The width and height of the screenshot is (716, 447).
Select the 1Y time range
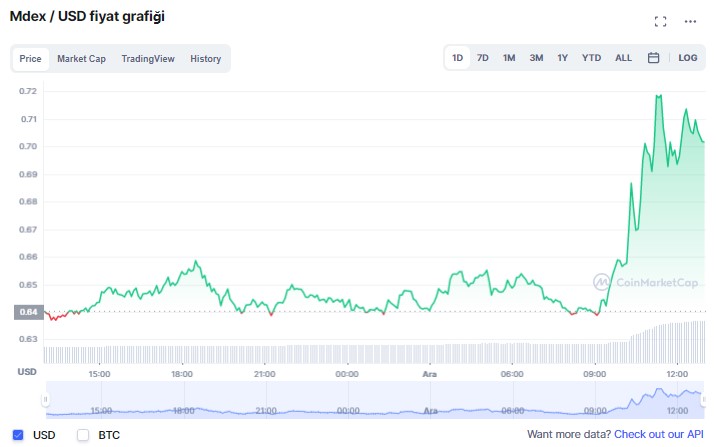point(562,58)
